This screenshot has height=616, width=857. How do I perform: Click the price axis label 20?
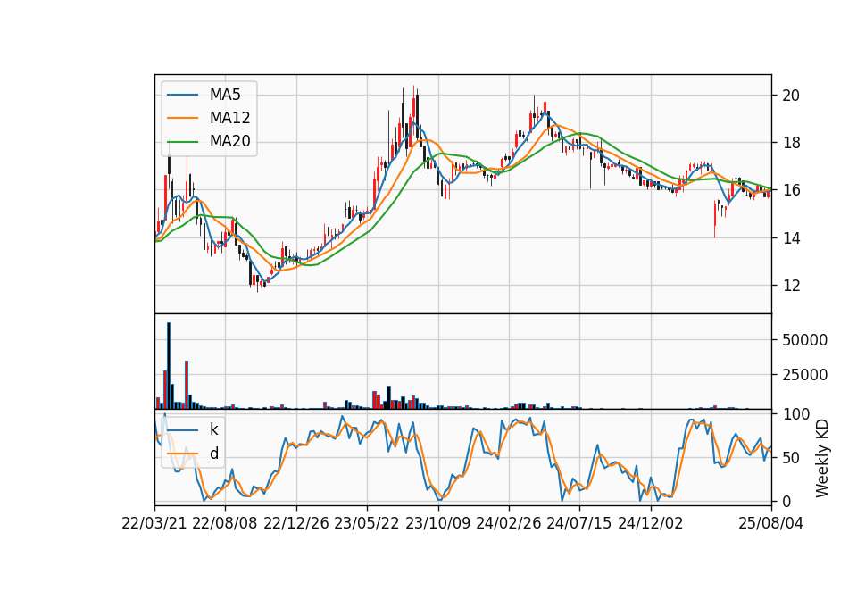click(791, 96)
